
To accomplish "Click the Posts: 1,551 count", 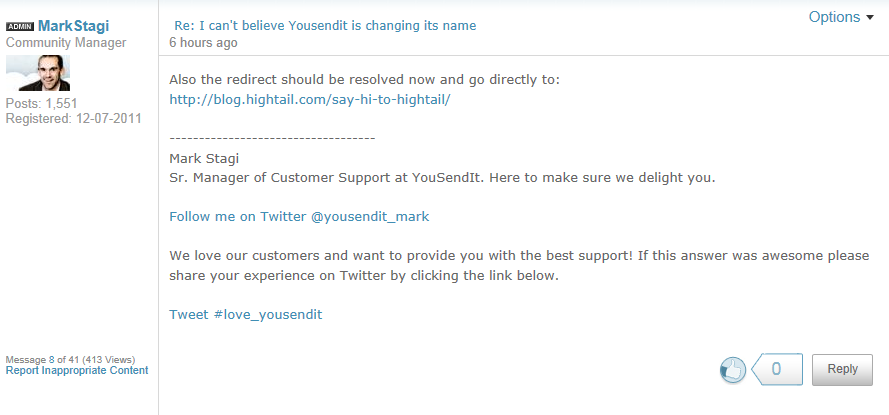I will 42,103.
